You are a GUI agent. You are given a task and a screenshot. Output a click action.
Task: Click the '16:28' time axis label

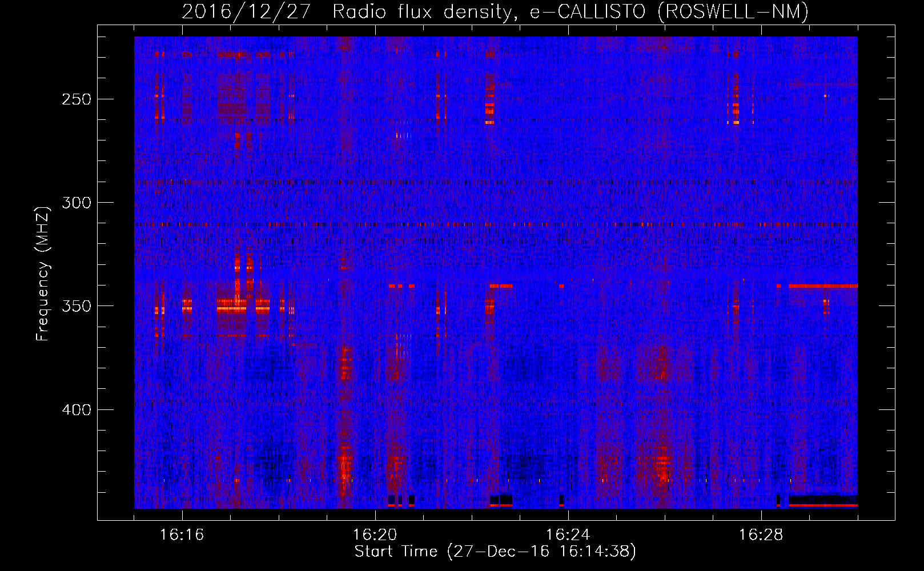(761, 535)
